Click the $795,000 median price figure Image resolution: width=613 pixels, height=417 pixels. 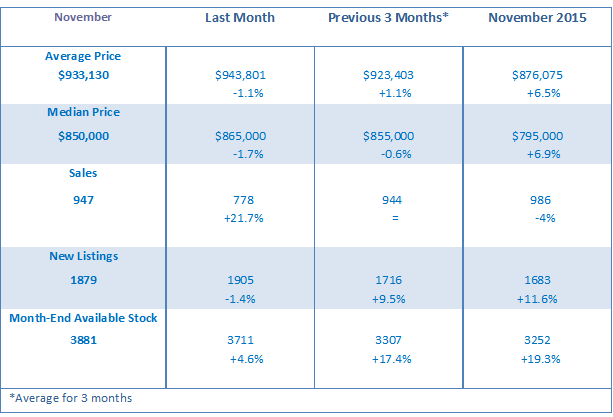(x=536, y=134)
